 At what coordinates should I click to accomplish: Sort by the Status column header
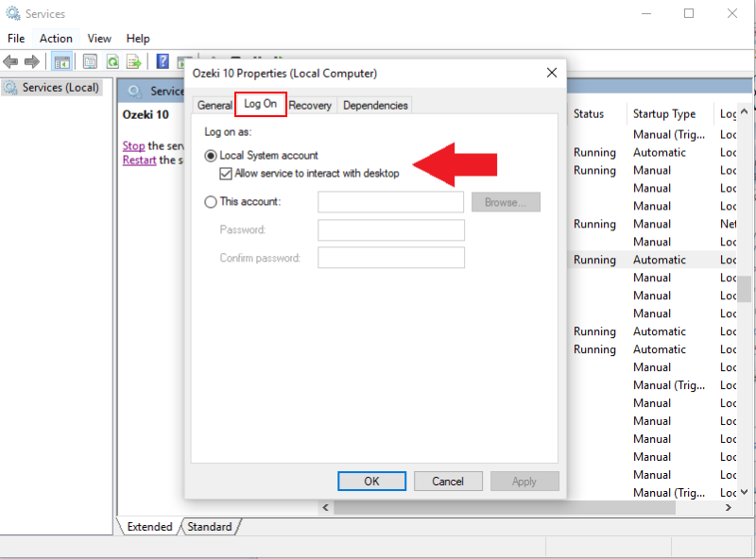tap(597, 113)
